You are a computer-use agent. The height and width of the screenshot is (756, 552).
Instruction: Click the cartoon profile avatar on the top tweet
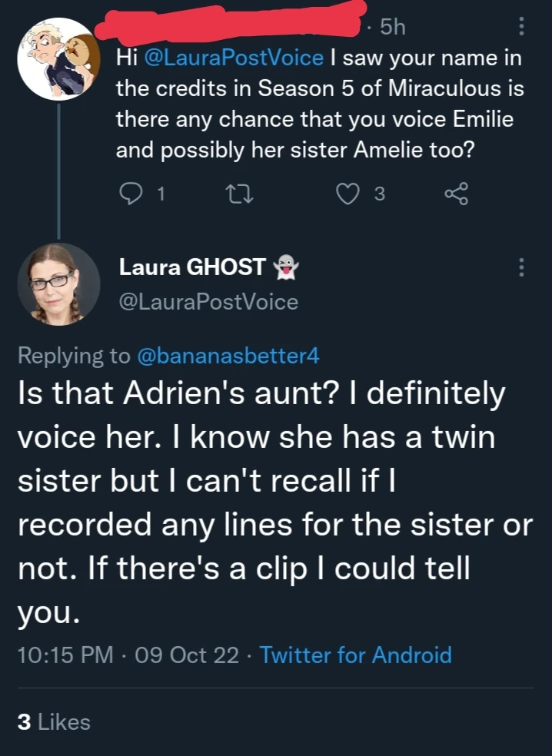[58, 59]
